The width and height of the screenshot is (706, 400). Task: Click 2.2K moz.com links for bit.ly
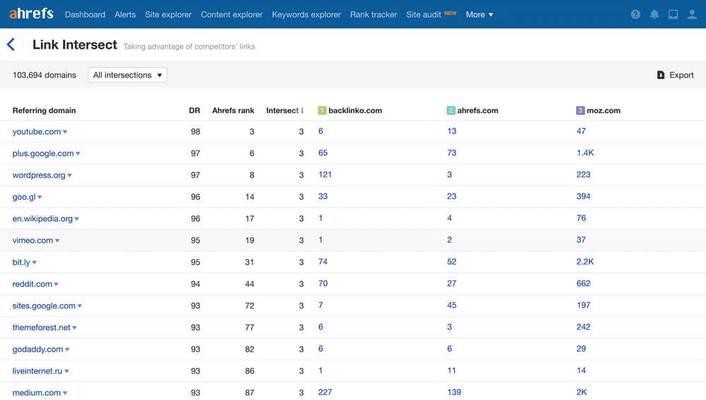(x=585, y=262)
